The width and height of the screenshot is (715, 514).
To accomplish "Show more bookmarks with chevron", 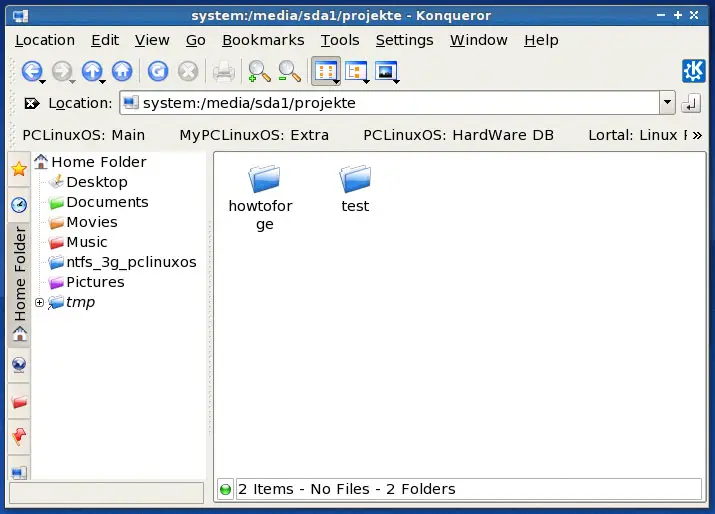I will point(697,135).
